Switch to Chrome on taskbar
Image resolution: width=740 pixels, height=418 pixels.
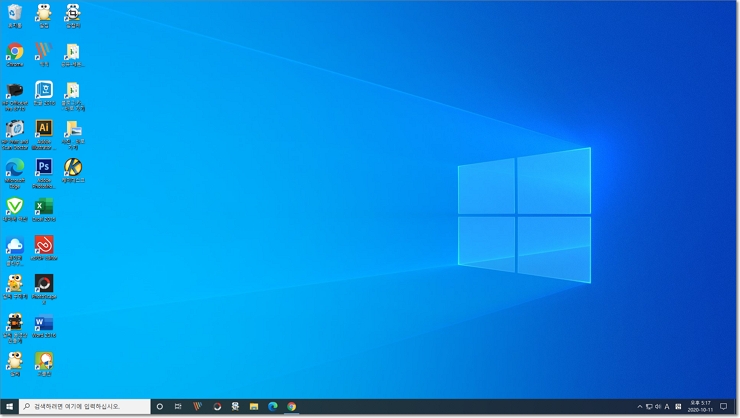pyautogui.click(x=292, y=406)
